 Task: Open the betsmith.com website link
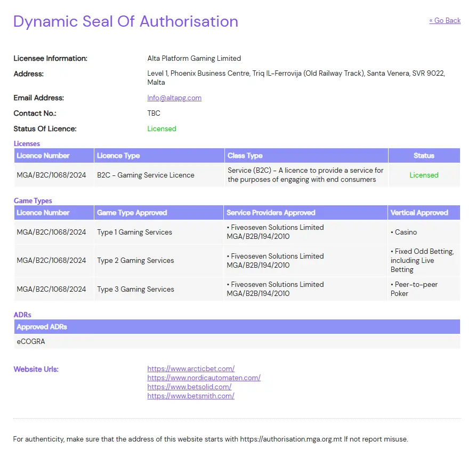pos(191,396)
